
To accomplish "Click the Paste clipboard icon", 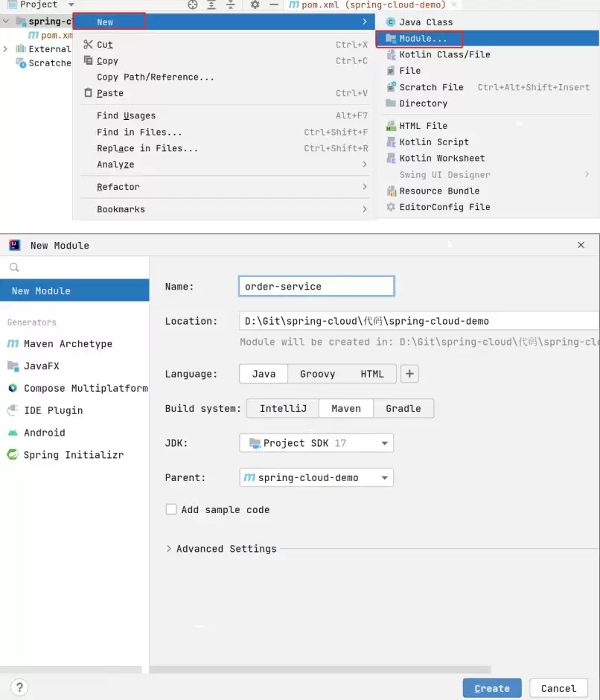I will pos(88,92).
